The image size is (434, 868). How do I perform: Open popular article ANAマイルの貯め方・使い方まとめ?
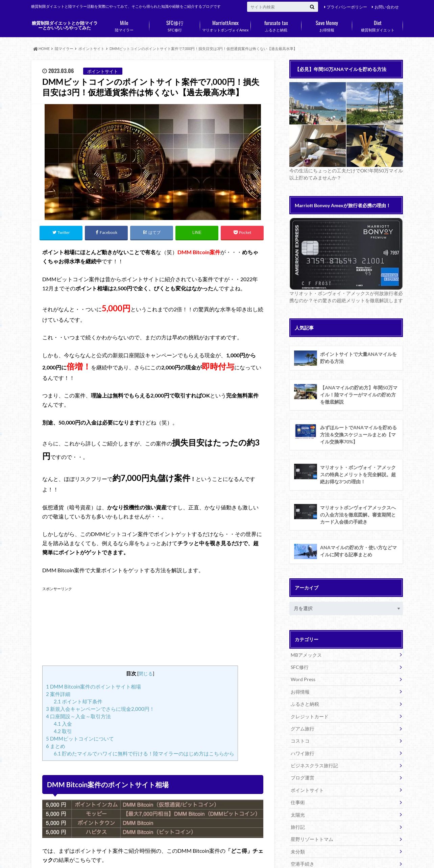pos(346,551)
